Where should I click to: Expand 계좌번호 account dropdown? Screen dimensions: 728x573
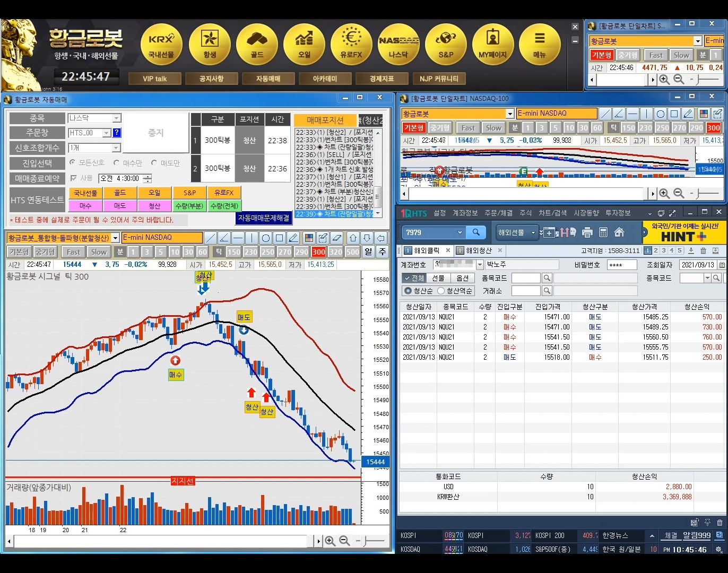coord(480,265)
